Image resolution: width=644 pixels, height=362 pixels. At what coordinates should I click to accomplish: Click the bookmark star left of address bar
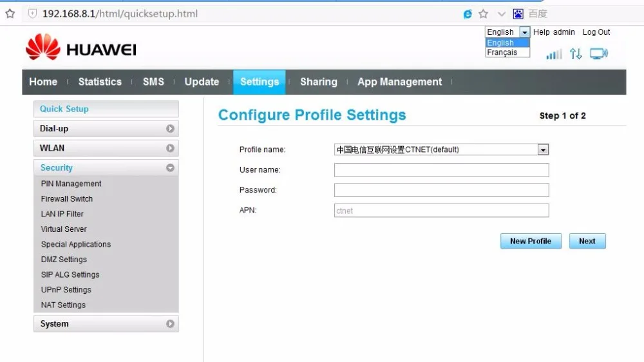[x=10, y=14]
